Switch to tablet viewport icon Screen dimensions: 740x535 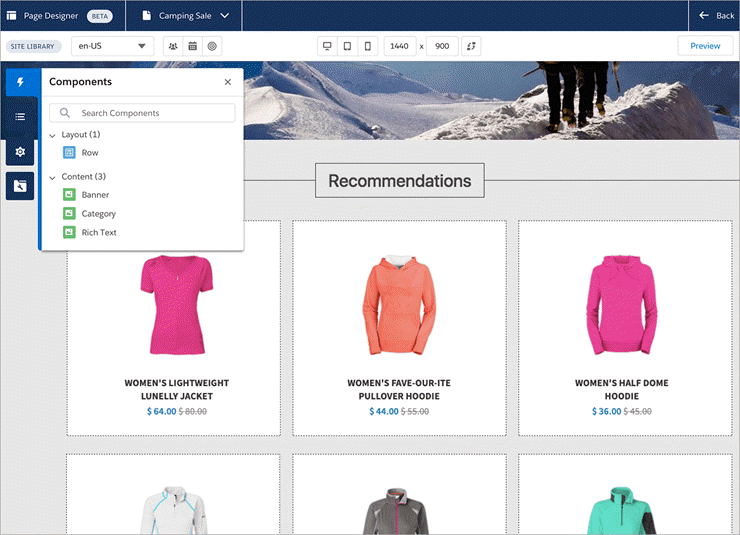pos(347,46)
